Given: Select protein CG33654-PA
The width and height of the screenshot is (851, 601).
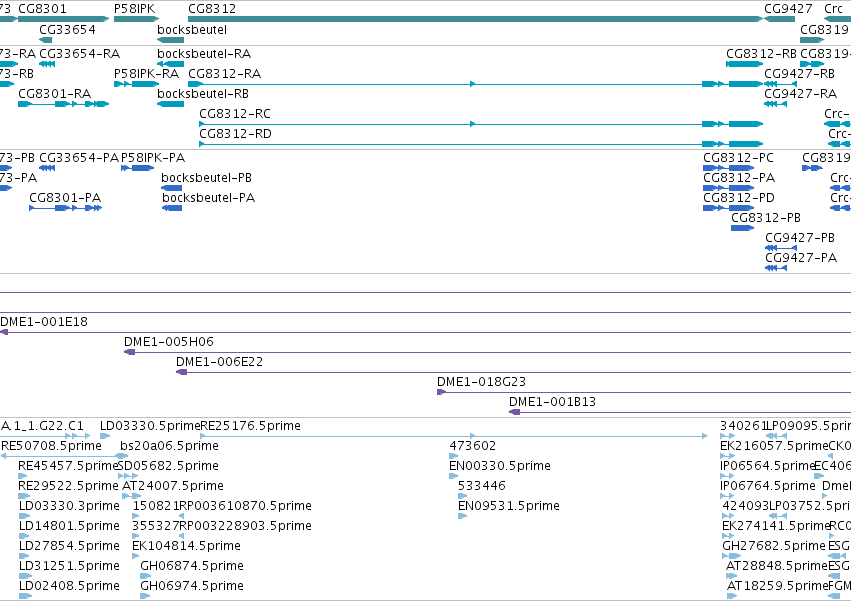Looking at the screenshot, I should coord(47,168).
